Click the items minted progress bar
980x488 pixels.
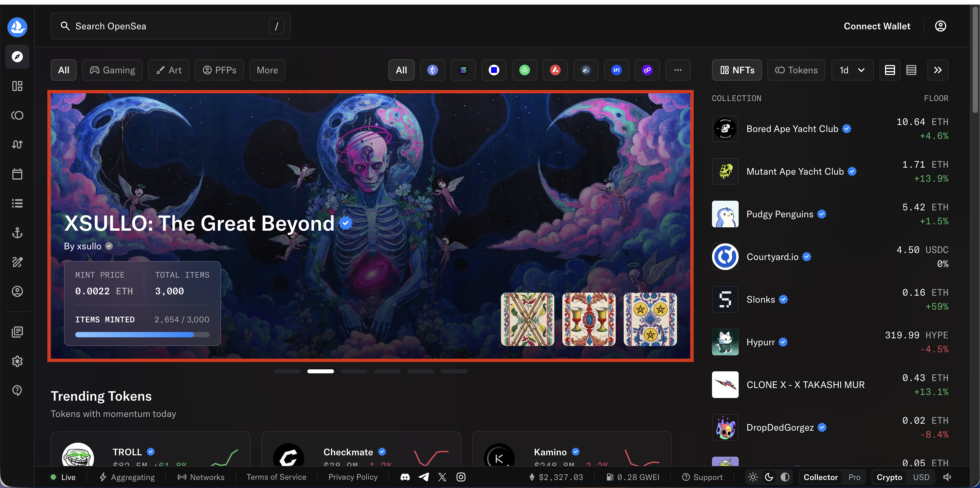pos(142,335)
